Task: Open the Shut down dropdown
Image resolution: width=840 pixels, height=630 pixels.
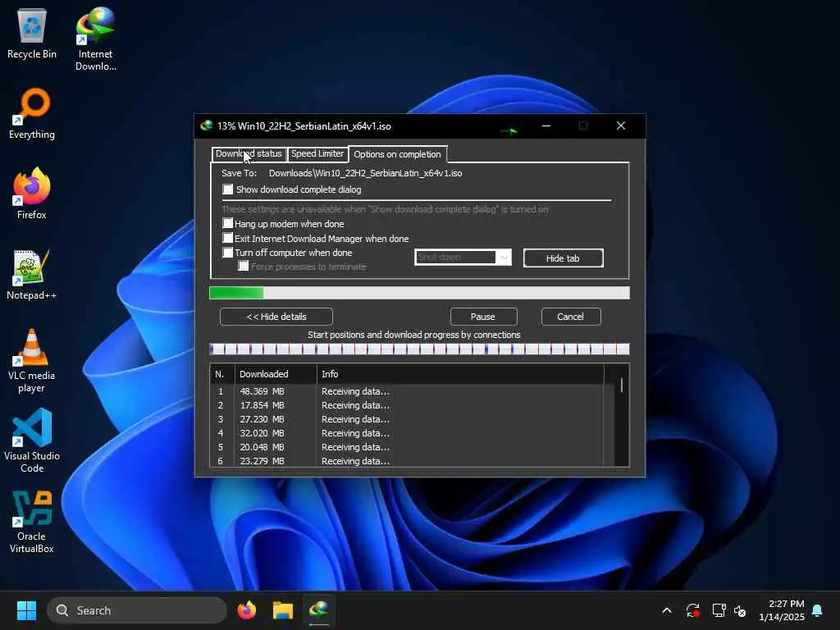Action: pyautogui.click(x=463, y=257)
